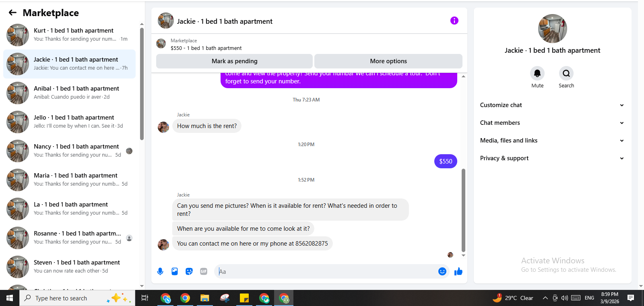The image size is (644, 306).
Task: Click the voice clip microphone icon
Action: 160,271
